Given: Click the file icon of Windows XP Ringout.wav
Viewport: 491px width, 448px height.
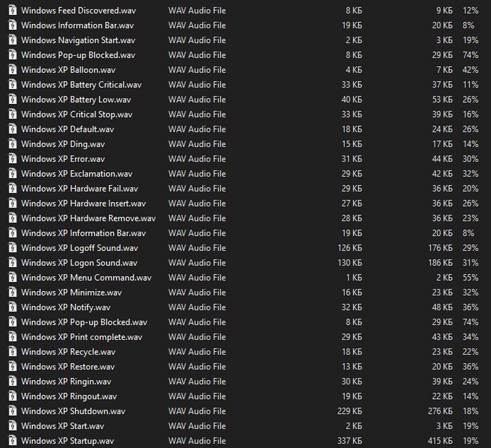Looking at the screenshot, I should 12,396.
